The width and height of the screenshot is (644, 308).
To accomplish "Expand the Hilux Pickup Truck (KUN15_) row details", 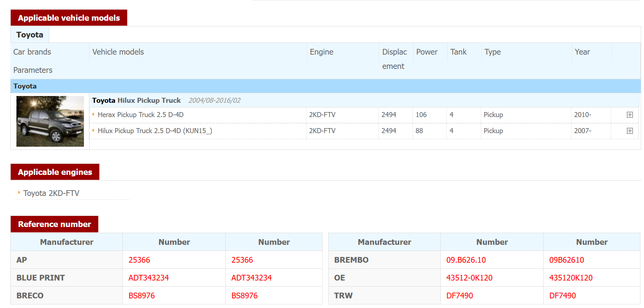I will pyautogui.click(x=630, y=131).
